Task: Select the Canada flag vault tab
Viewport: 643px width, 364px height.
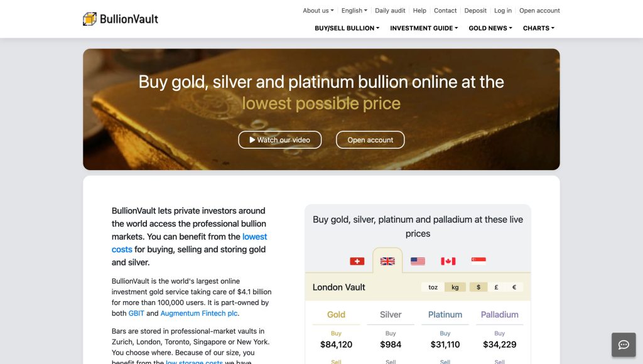Action: tap(448, 261)
